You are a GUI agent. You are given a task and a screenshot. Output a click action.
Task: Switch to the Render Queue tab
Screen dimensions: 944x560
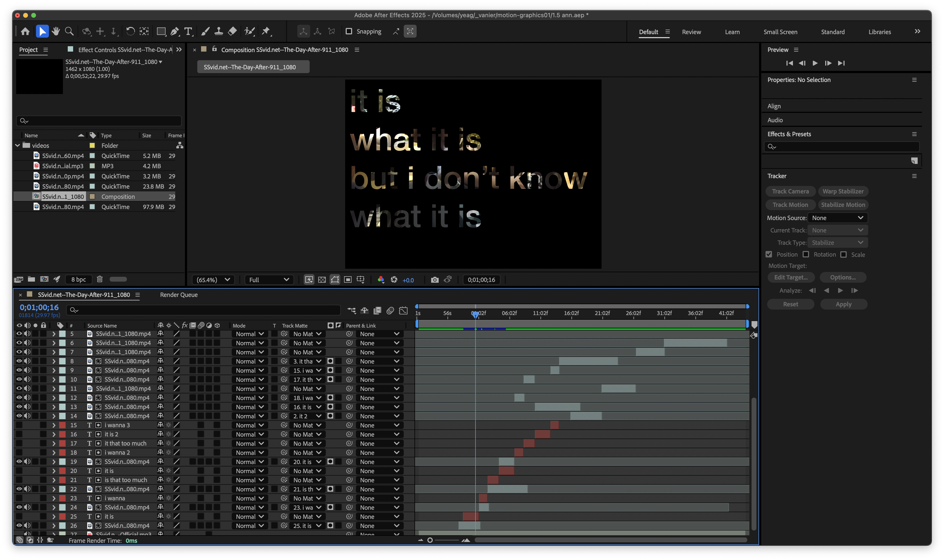(x=178, y=295)
